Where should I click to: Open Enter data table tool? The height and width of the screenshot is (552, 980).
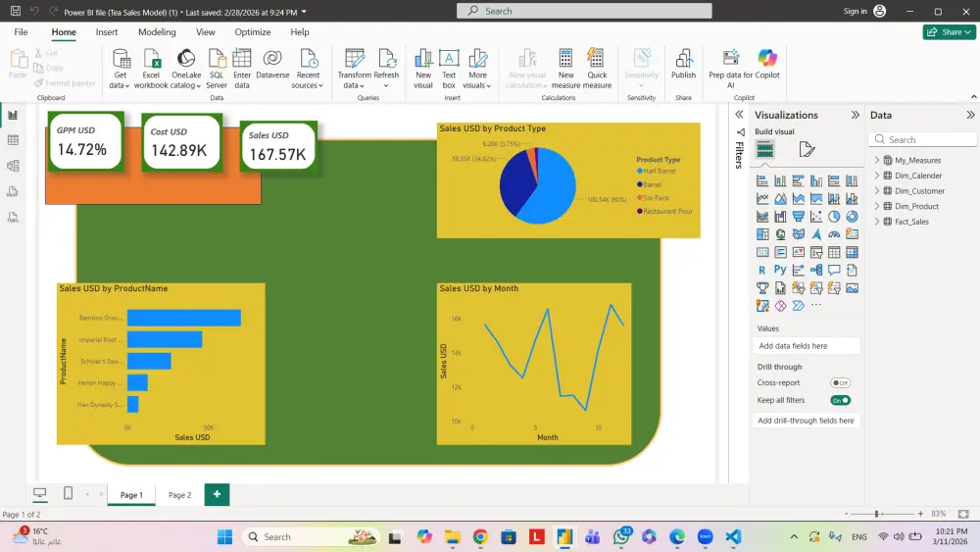pos(242,69)
